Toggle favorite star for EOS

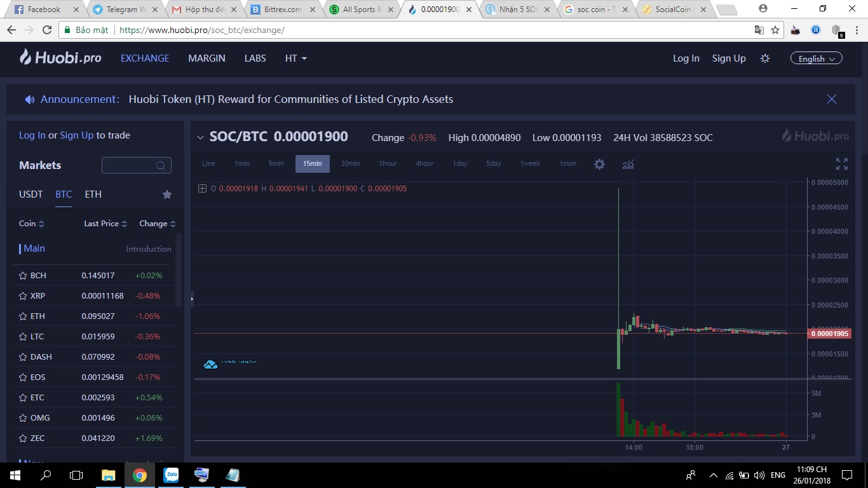[23, 377]
